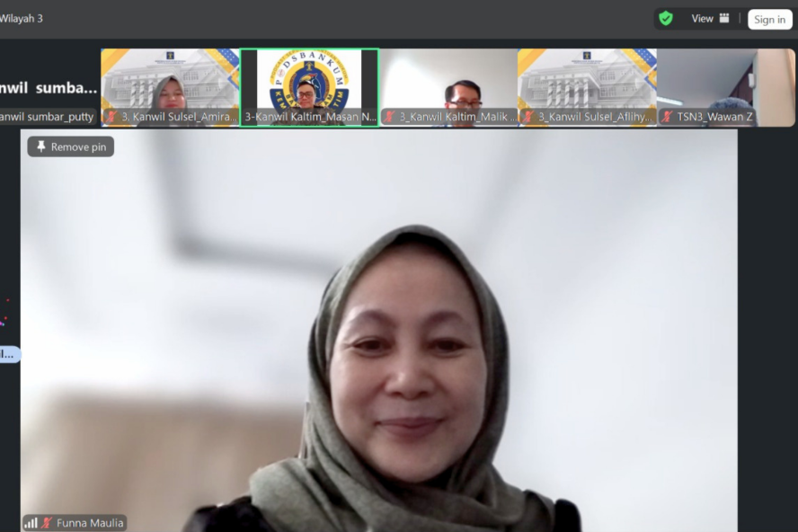The width and height of the screenshot is (798, 532).
Task: Click muted mic icon beside TSN3_Wawan Z
Action: click(667, 117)
